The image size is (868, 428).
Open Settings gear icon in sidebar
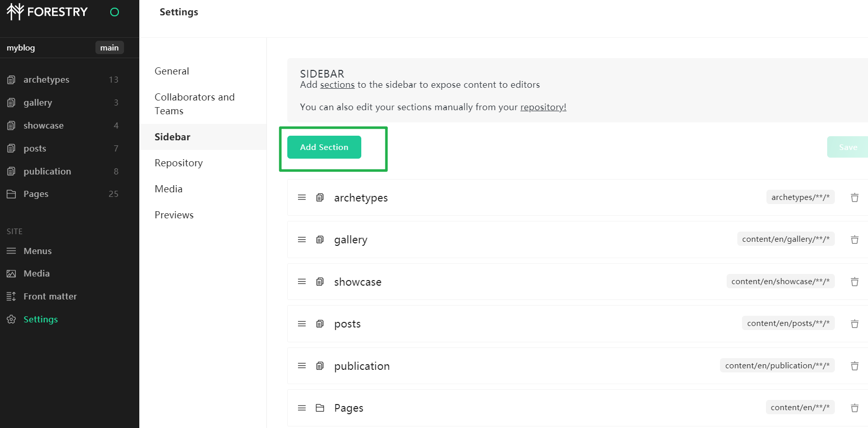[11, 319]
